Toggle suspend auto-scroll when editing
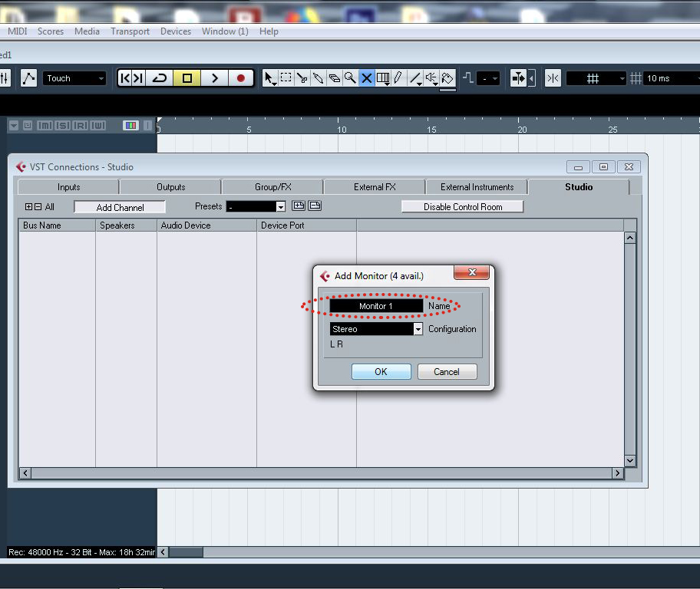The height and width of the screenshot is (589, 700). tap(531, 78)
